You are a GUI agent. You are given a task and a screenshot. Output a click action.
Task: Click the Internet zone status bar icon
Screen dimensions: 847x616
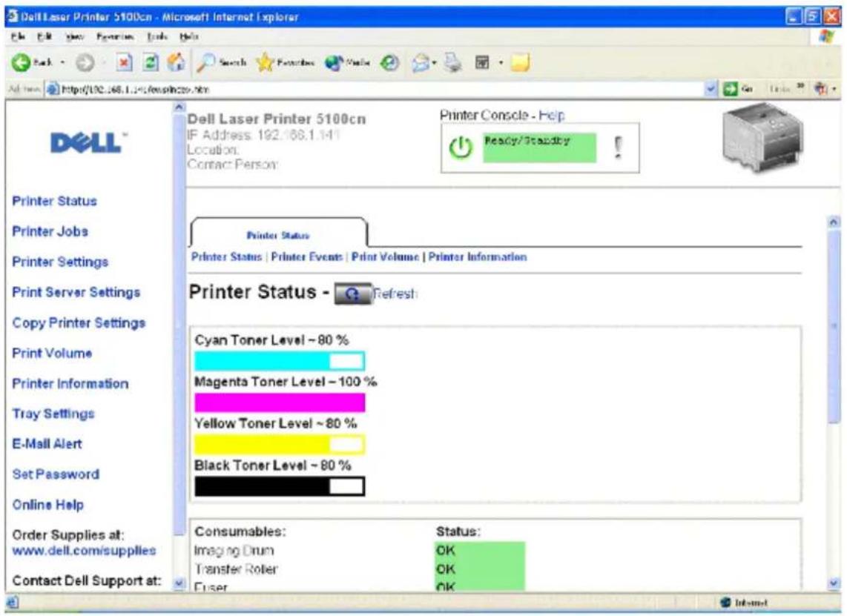click(x=725, y=603)
